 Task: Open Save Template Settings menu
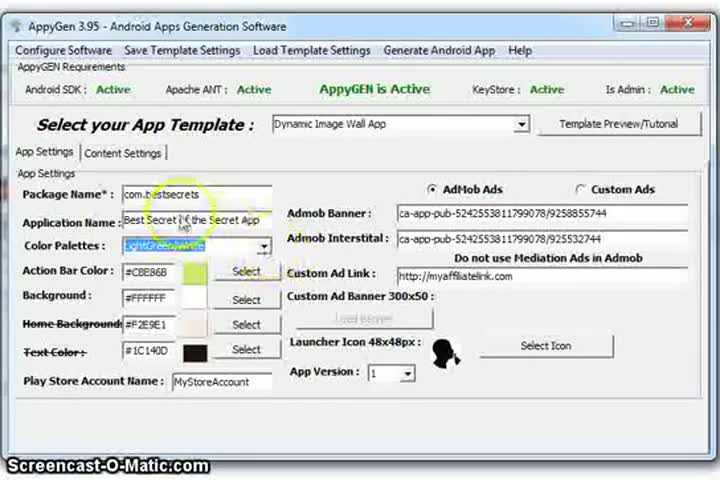182,50
